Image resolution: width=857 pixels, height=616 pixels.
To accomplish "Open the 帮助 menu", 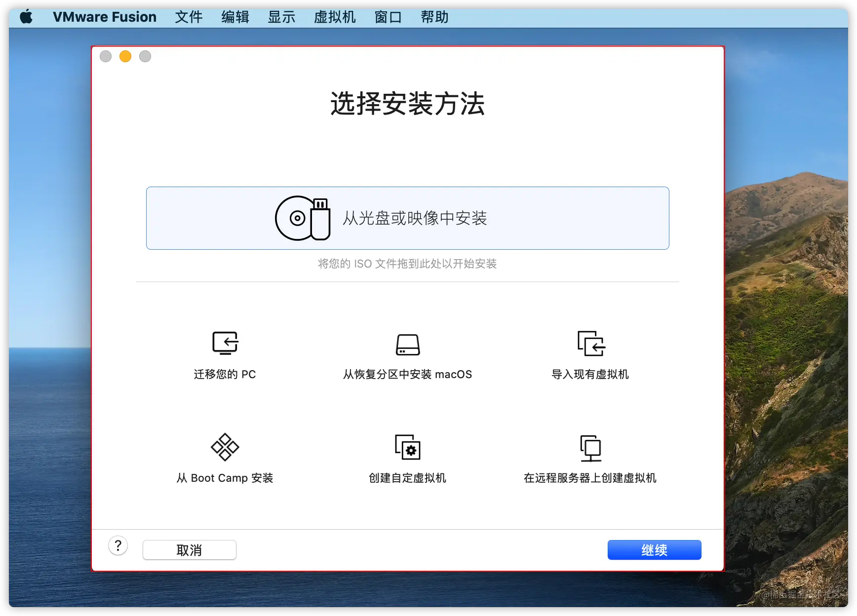I will click(434, 17).
